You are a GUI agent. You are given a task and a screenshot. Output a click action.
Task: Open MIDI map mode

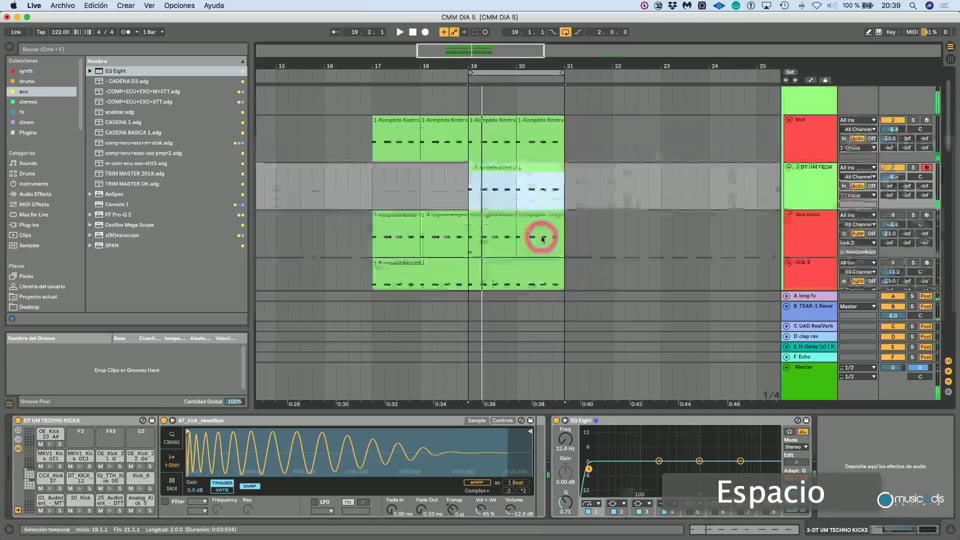pos(912,32)
